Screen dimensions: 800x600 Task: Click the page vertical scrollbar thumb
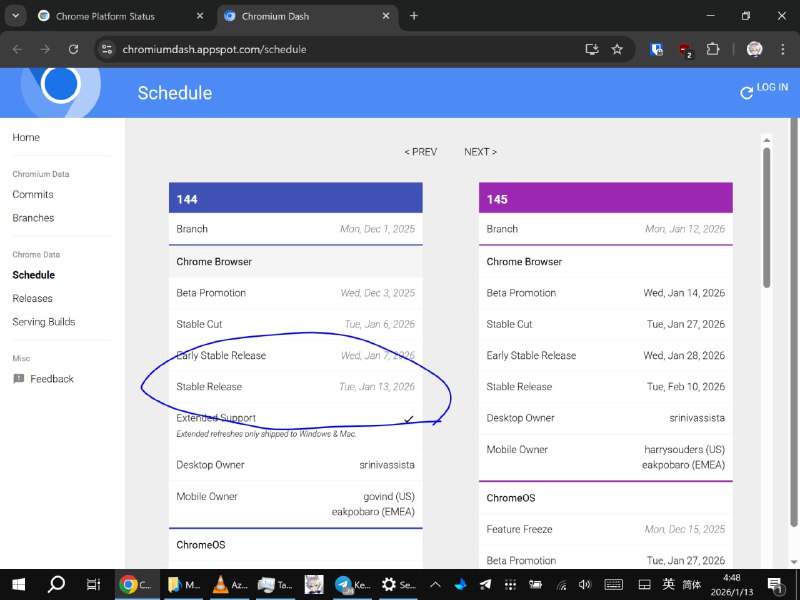pyautogui.click(x=767, y=215)
